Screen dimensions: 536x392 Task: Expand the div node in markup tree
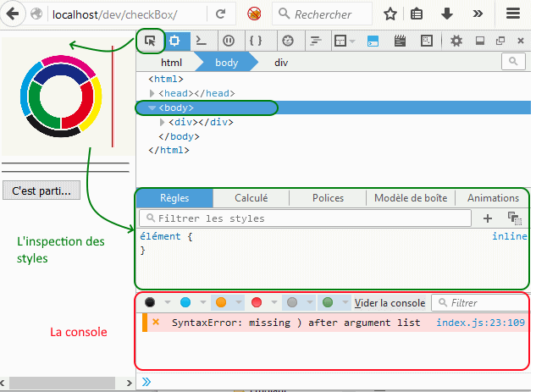point(163,122)
